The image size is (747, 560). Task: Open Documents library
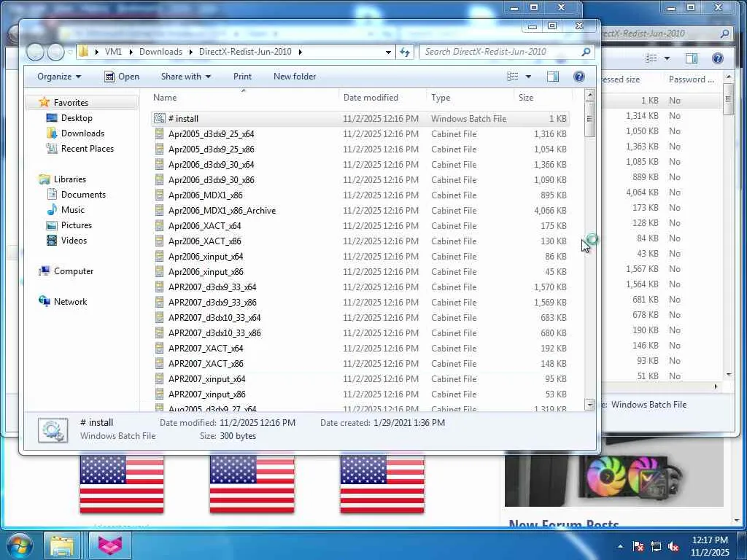pyautogui.click(x=83, y=194)
